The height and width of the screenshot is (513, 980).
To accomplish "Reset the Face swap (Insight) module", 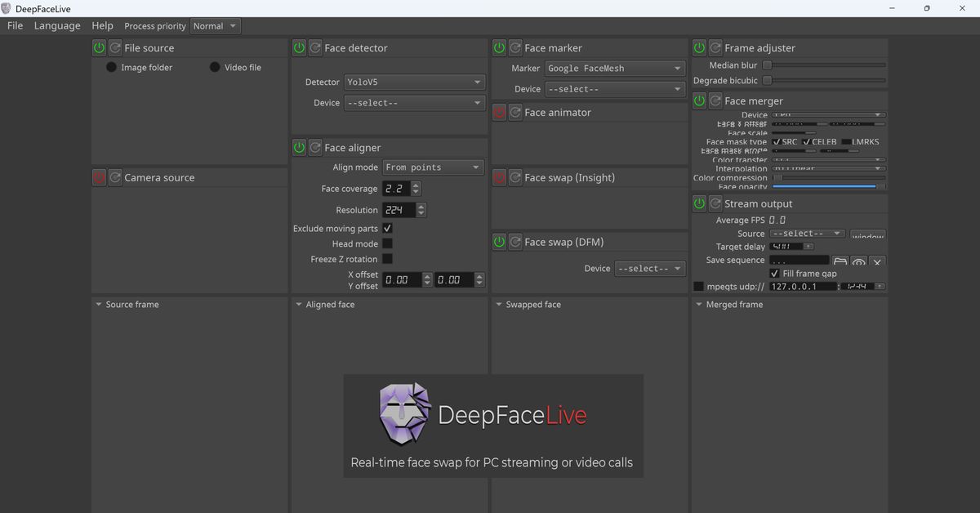I will (515, 177).
